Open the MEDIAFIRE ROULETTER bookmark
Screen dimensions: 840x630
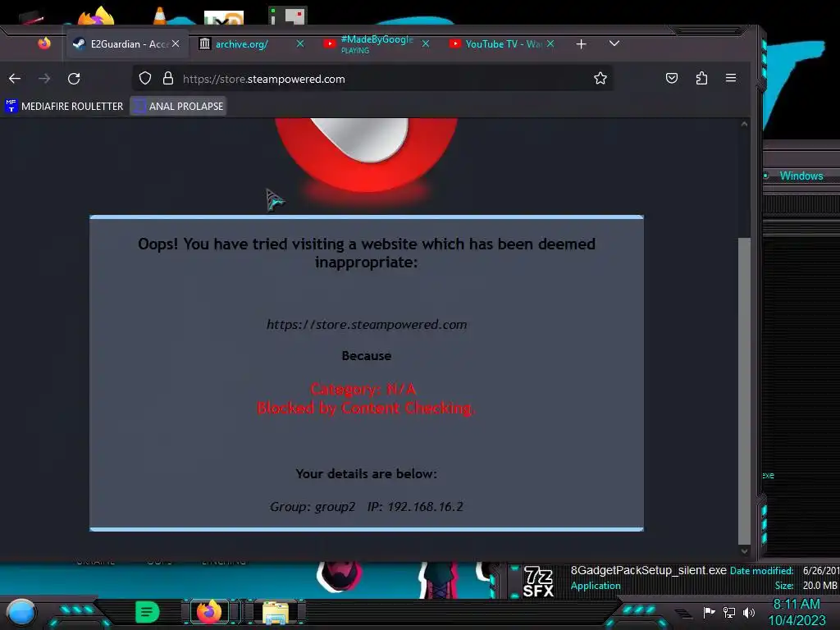click(x=64, y=106)
